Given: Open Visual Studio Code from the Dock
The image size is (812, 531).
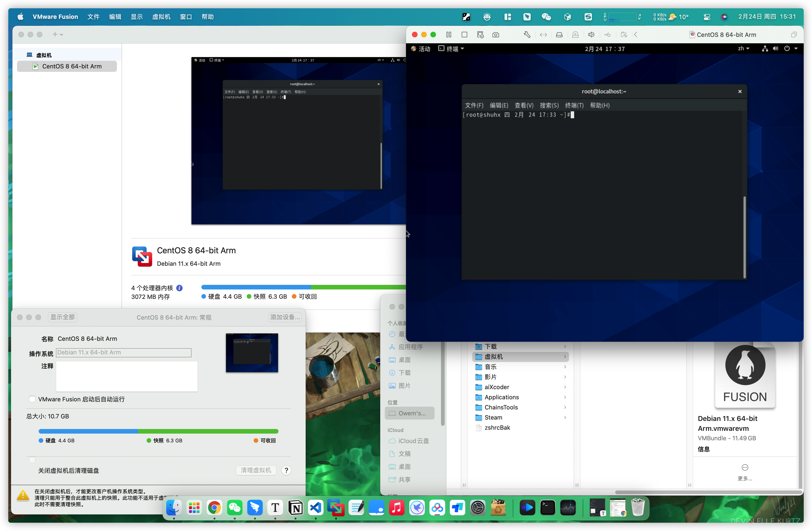Looking at the screenshot, I should click(316, 508).
